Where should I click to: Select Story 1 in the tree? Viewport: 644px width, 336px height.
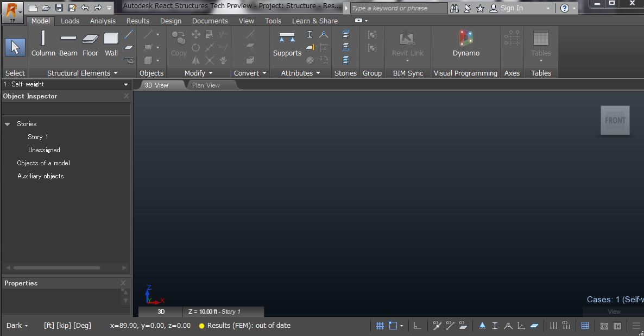coord(38,137)
